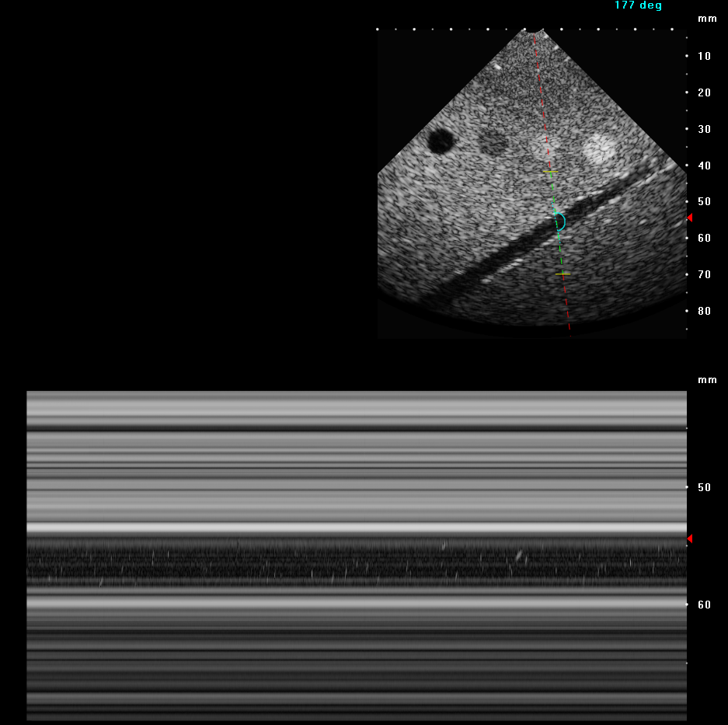
Task: Click the black anechoic cyst in the image
Action: click(441, 141)
